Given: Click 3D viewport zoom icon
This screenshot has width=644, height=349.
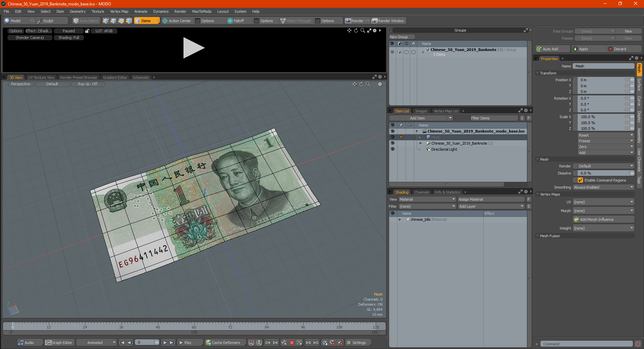Looking at the screenshot, I should (x=368, y=84).
